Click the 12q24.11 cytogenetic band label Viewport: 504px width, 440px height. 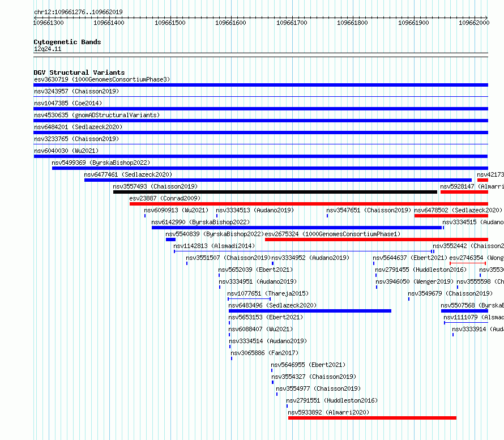click(48, 49)
